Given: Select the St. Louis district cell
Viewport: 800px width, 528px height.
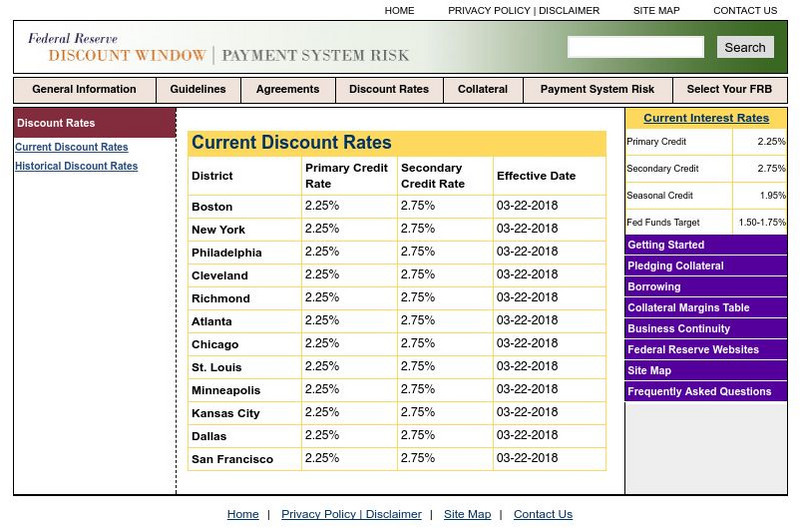Looking at the screenshot, I should tap(245, 367).
